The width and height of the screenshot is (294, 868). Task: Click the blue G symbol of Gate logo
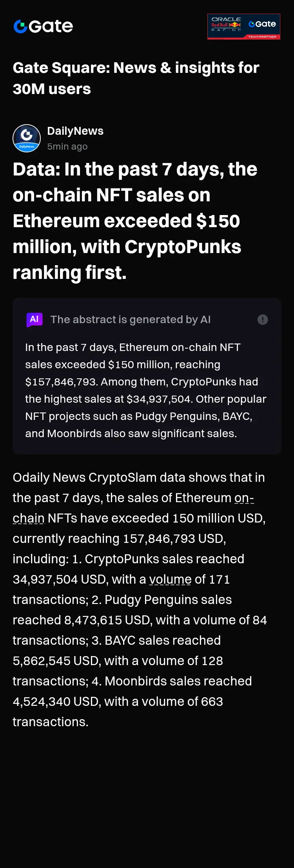(x=20, y=27)
